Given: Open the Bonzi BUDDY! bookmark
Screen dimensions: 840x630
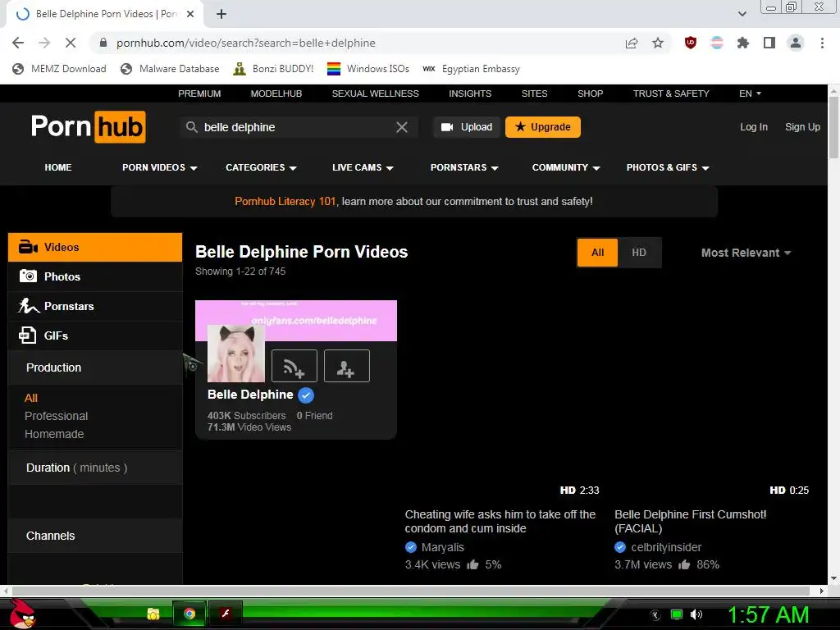Looking at the screenshot, I should point(273,69).
